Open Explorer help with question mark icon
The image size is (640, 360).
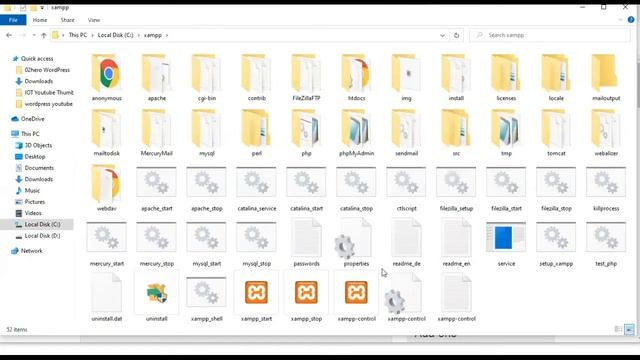(x=631, y=20)
